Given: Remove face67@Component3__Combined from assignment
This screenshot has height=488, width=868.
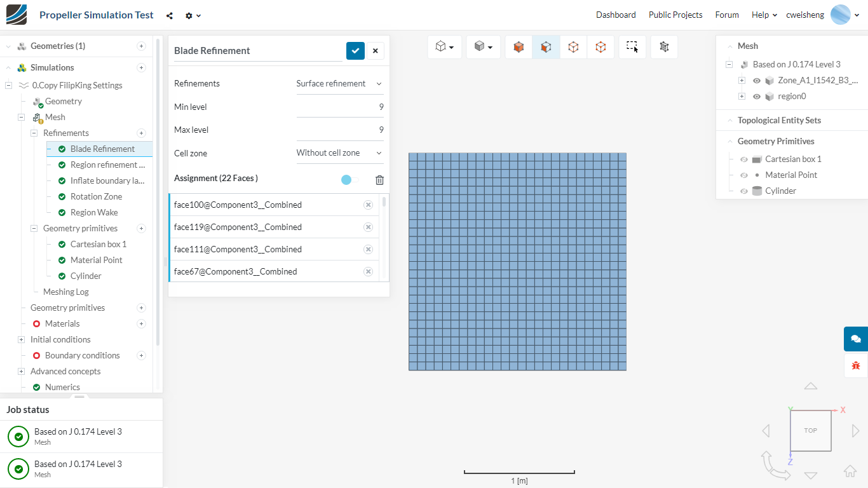Looking at the screenshot, I should (x=368, y=271).
